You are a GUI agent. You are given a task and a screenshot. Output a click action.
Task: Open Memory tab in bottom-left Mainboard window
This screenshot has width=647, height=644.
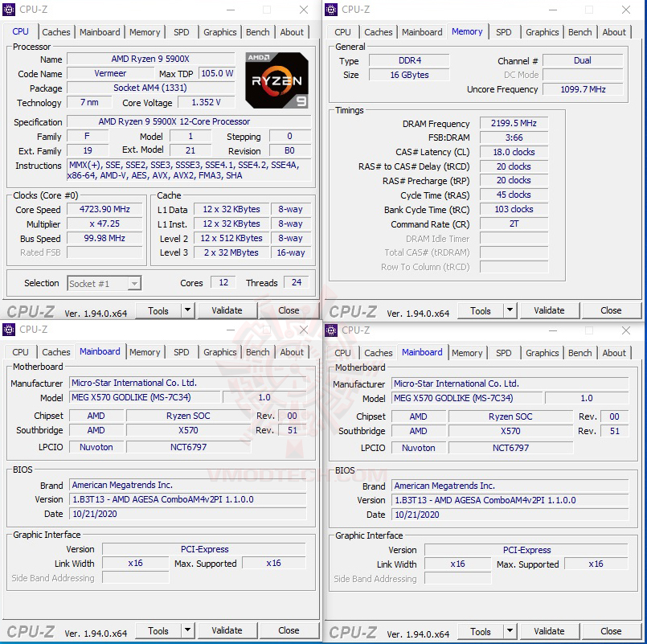[x=145, y=352]
